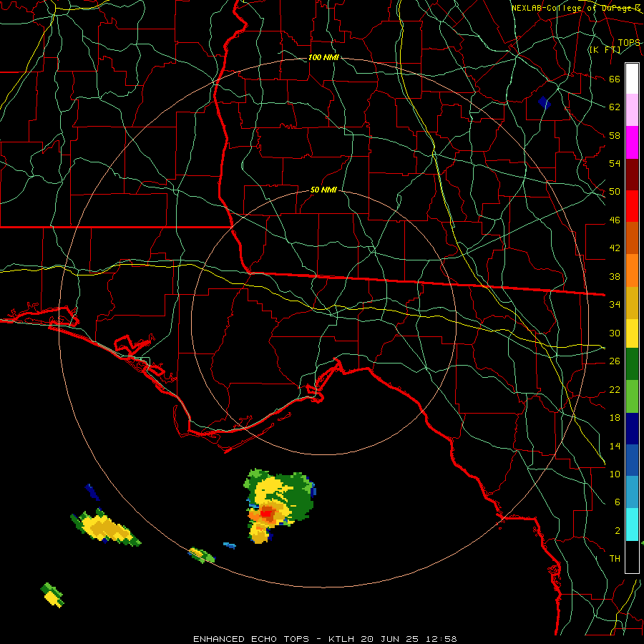Click the navy diamond echo in the northeast

pyautogui.click(x=545, y=102)
